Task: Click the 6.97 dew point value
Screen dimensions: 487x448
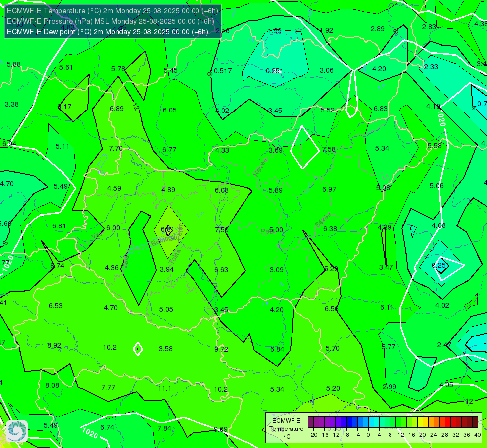Action: 329,189
